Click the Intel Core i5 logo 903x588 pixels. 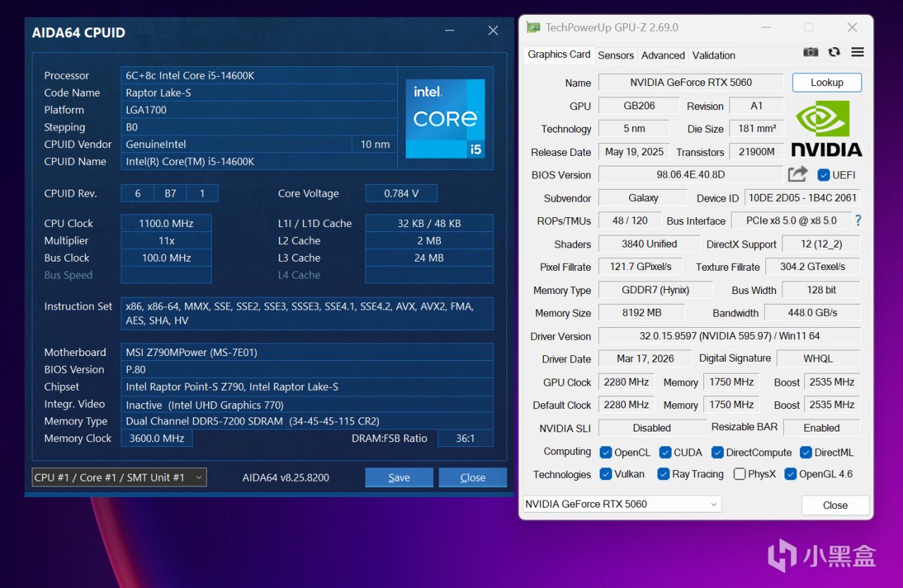(x=445, y=118)
